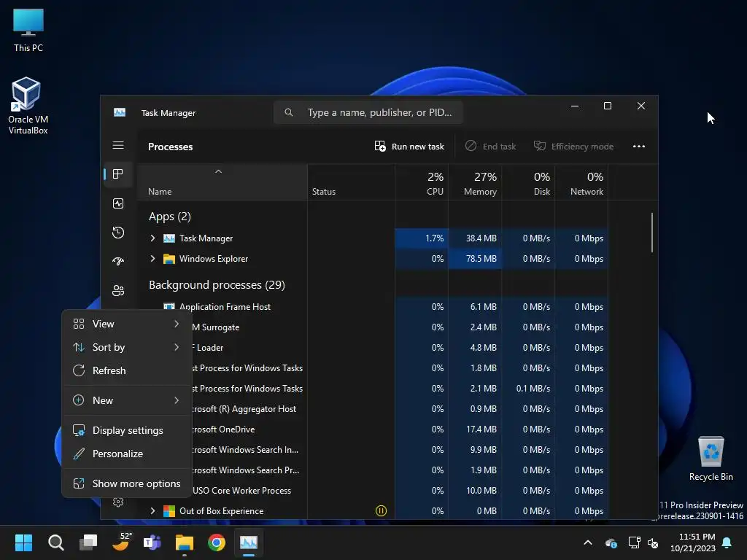Click the Background processes (29) group header
This screenshot has width=747, height=560.
217,285
